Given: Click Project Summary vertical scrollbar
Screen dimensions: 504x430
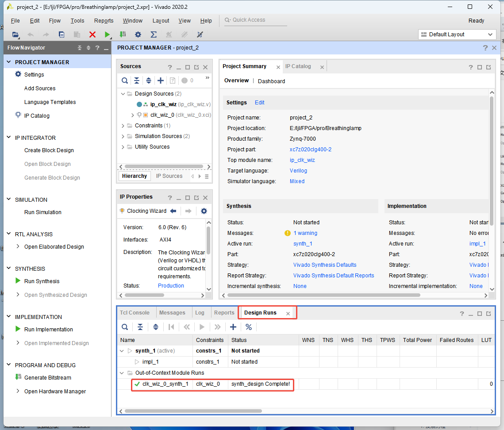Looking at the screenshot, I should point(492,161).
